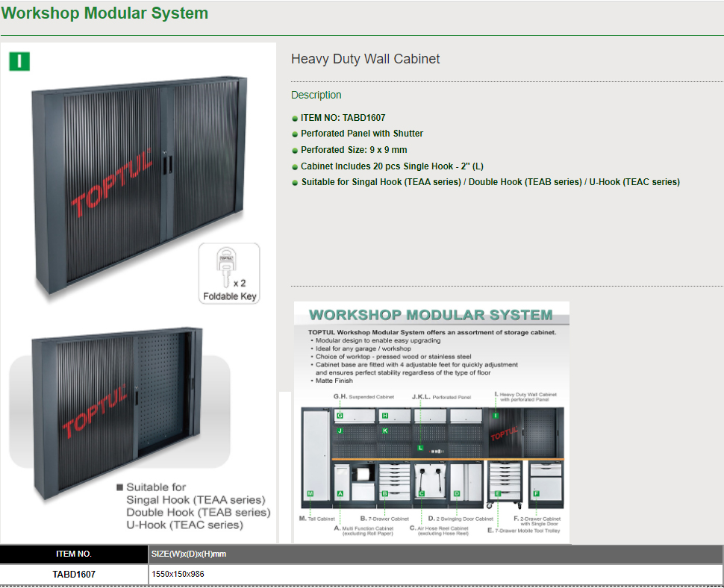Select green marker H in the diagram

coord(385,416)
